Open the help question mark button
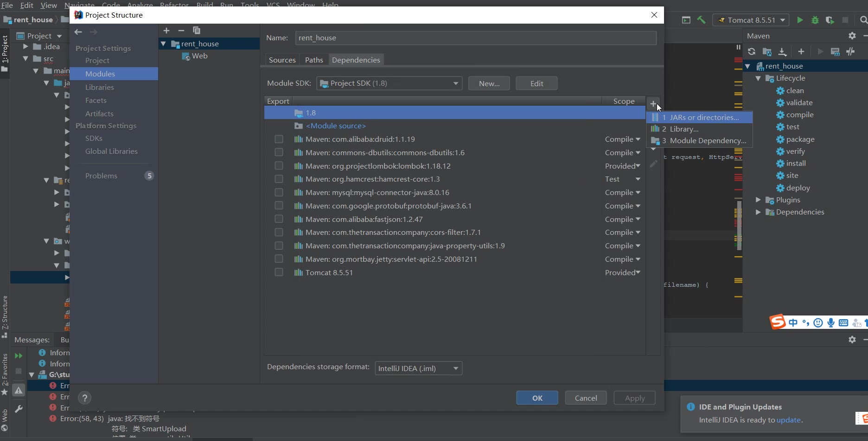 point(84,397)
